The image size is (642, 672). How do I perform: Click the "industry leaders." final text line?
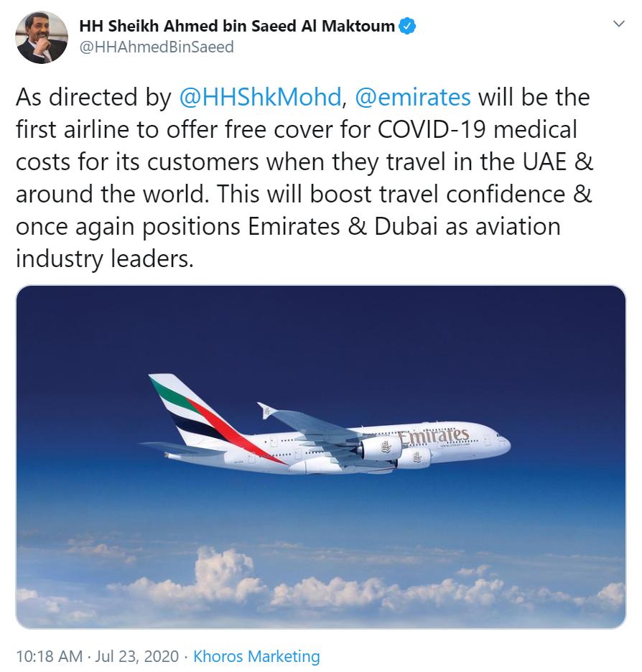tap(105, 259)
